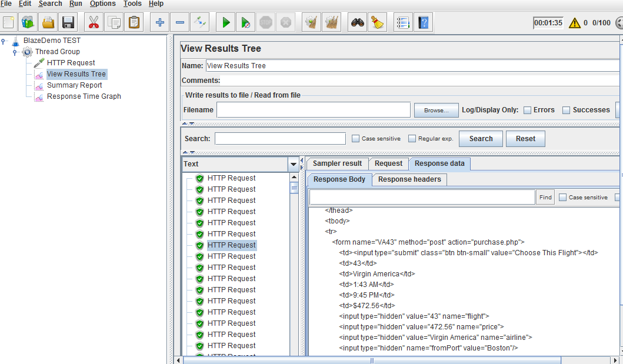Click the blue plus Expand All icon
This screenshot has width=623, height=364.
(x=159, y=23)
